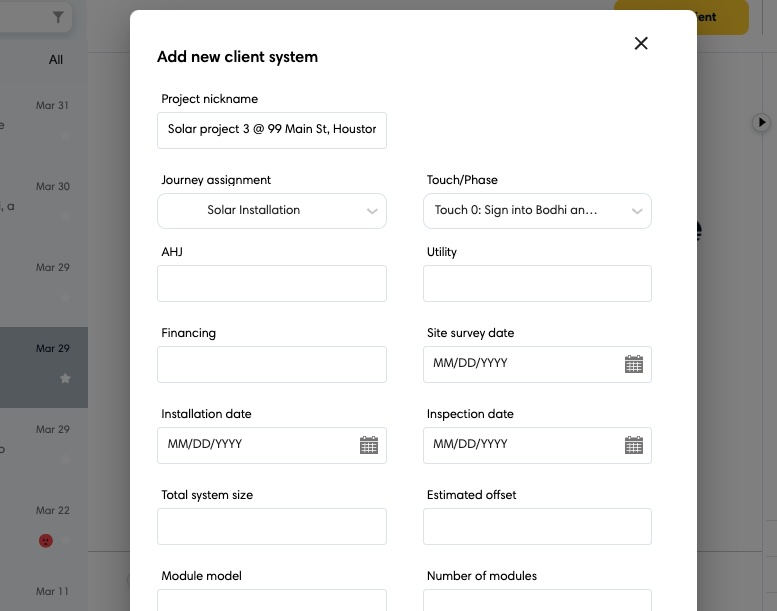Toggle the star on the highlighted Mar 29 row
The width and height of the screenshot is (777, 611).
pos(65,379)
